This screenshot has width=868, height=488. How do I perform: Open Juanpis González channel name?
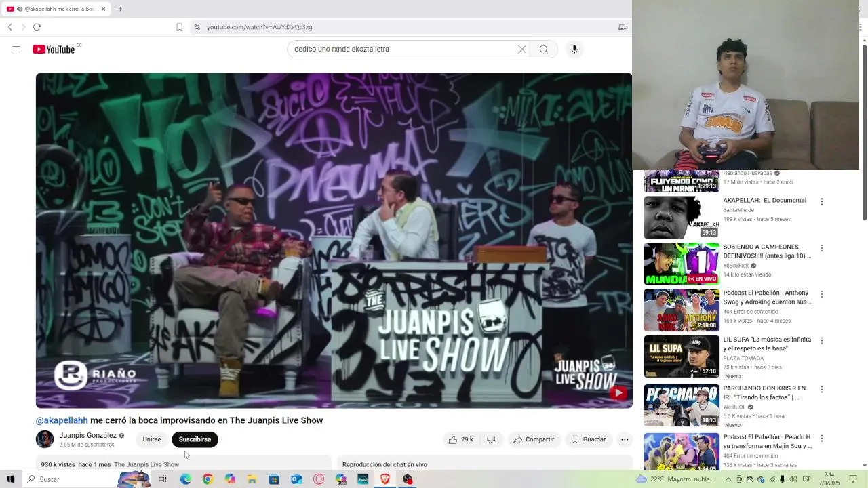(x=88, y=435)
